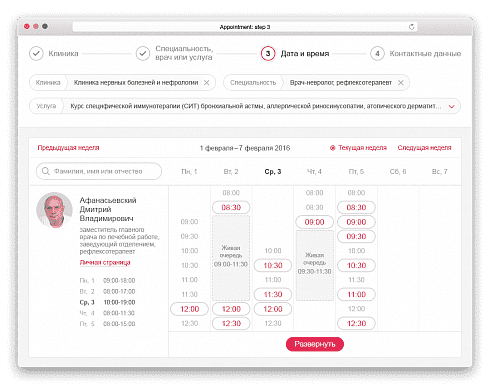The height and width of the screenshot is (385, 490).
Task: Go to step 2 Специальность checkmark
Action: pyautogui.click(x=143, y=54)
